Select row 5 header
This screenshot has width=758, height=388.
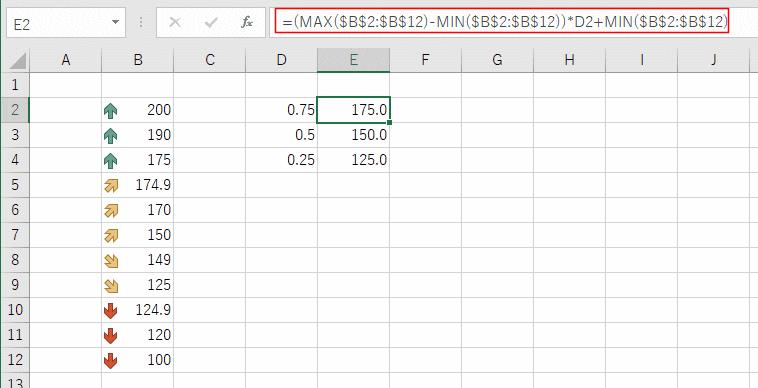[15, 185]
